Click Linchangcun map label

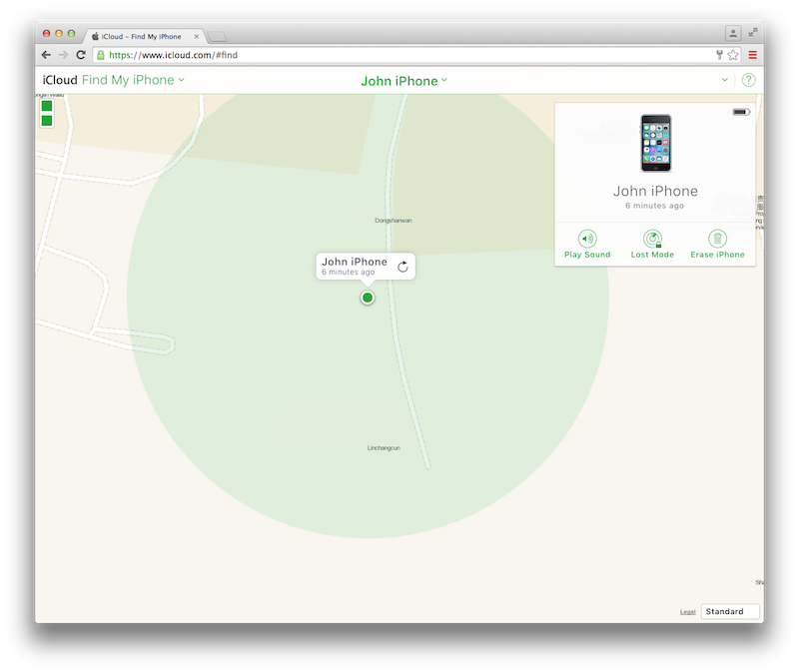pos(384,448)
